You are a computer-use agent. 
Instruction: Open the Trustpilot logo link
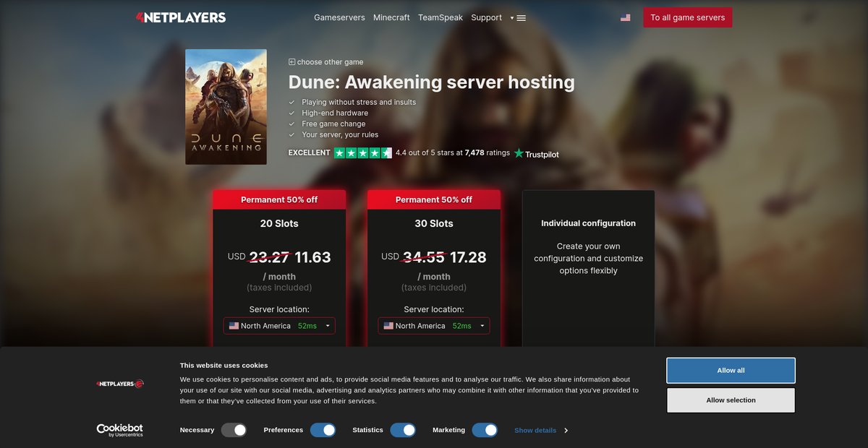(x=537, y=153)
